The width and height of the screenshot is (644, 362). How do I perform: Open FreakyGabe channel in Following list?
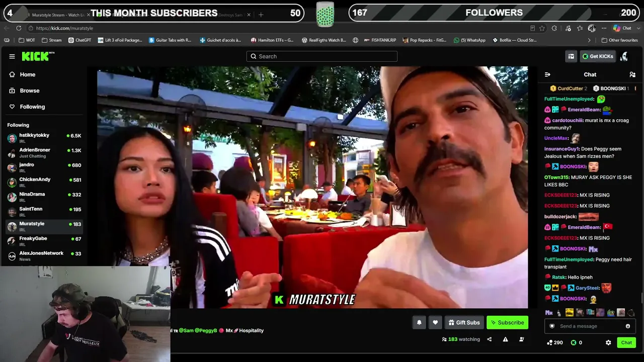click(x=44, y=241)
